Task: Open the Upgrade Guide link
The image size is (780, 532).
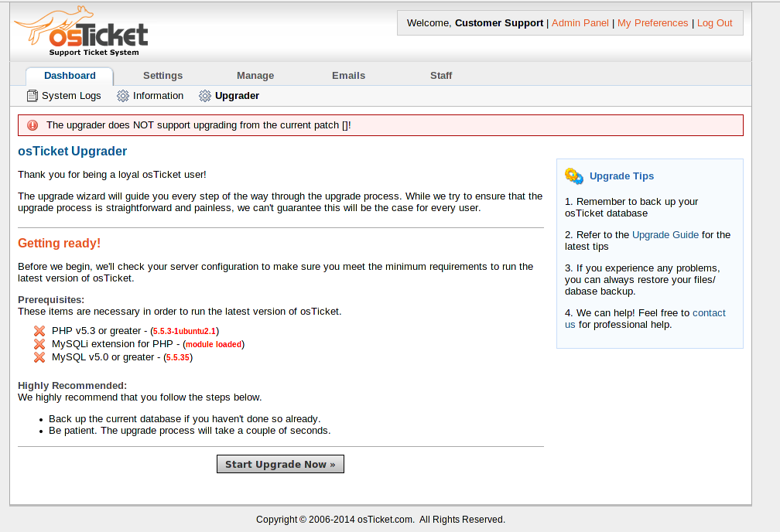Action: tap(665, 234)
